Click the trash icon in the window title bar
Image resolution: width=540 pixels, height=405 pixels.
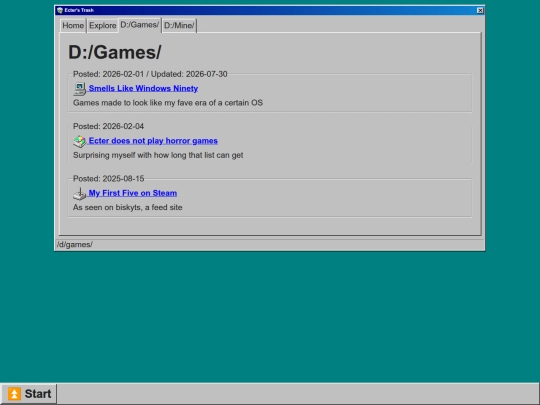click(60, 10)
